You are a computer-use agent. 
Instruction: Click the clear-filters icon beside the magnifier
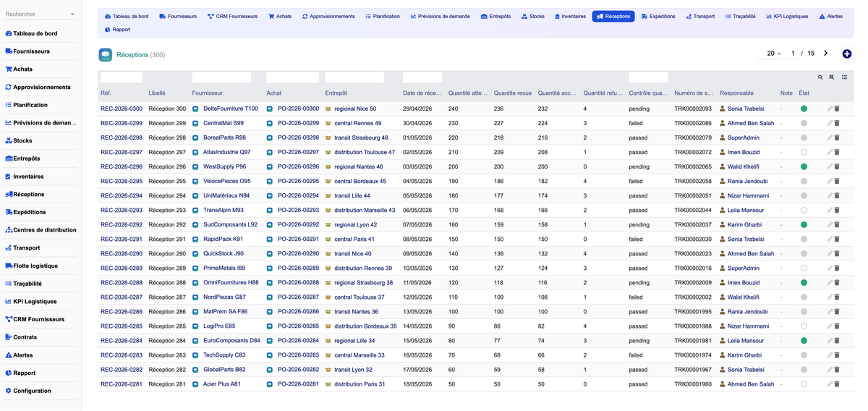coord(832,77)
